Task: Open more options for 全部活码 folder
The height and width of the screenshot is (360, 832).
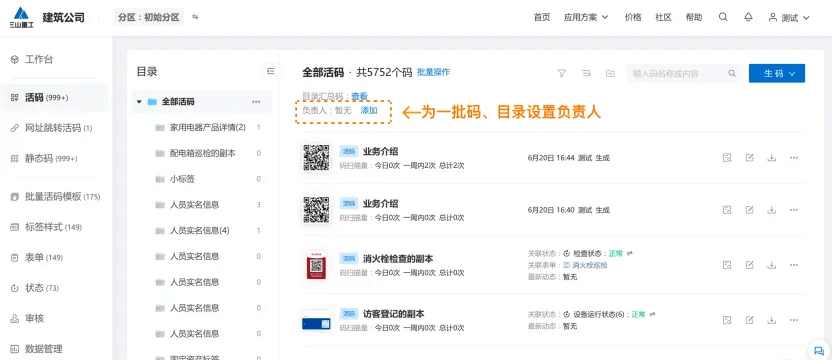Action: (256, 101)
